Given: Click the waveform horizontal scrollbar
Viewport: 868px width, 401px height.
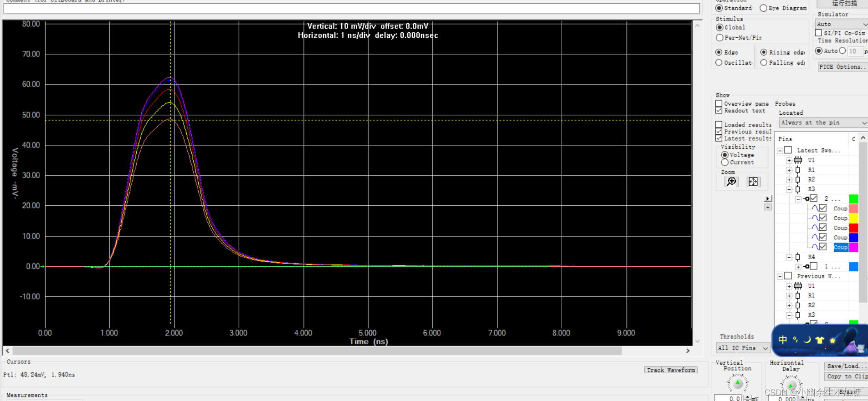Looking at the screenshot, I should point(317,351).
